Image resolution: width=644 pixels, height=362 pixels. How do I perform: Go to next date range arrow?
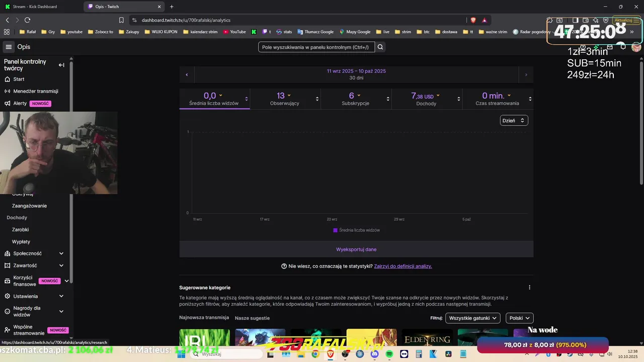[x=526, y=74]
